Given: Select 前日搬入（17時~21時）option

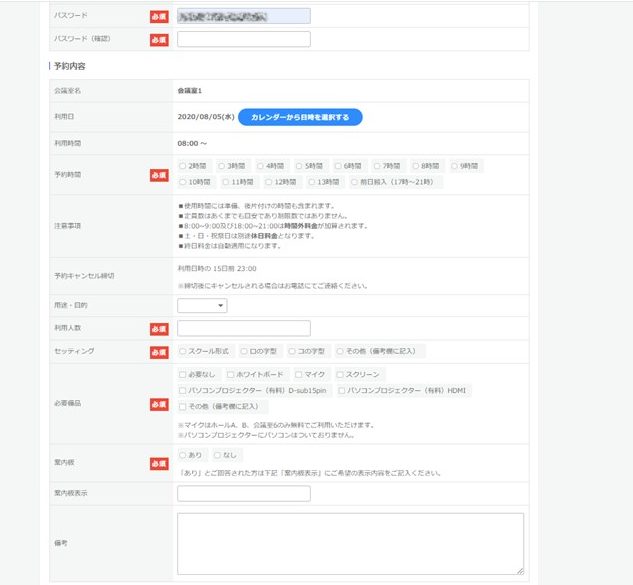Looking at the screenshot, I should tap(354, 182).
